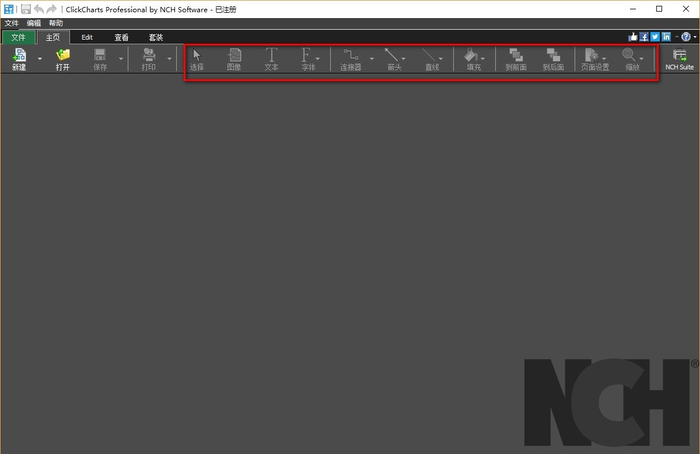
Task: Open the 编辑 menu in menu bar
Action: [x=34, y=22]
